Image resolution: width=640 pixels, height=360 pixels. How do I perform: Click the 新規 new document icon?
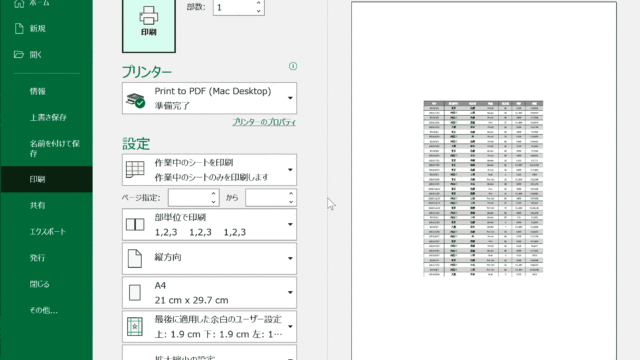tap(19, 28)
